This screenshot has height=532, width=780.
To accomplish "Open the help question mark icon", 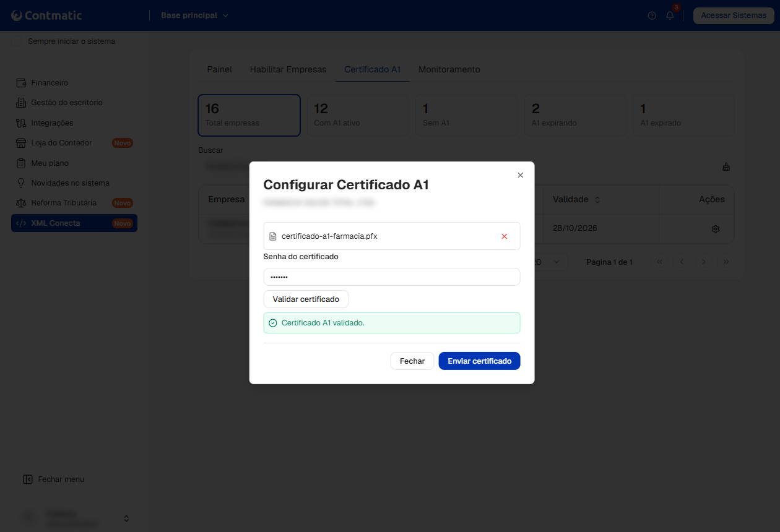I will [652, 15].
